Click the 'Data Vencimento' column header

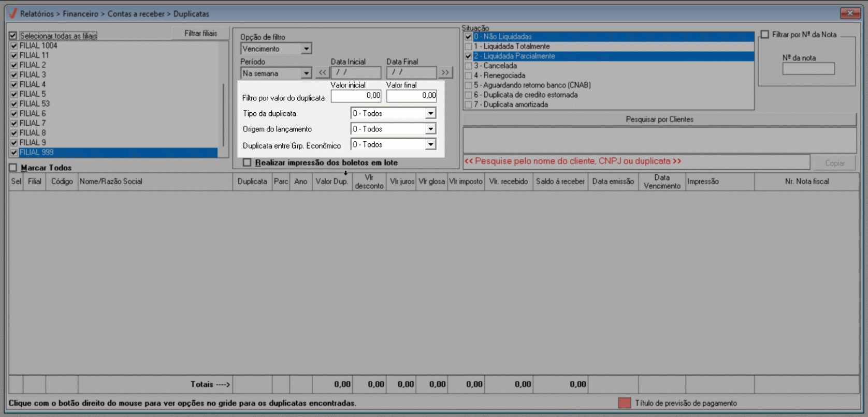[661, 182]
